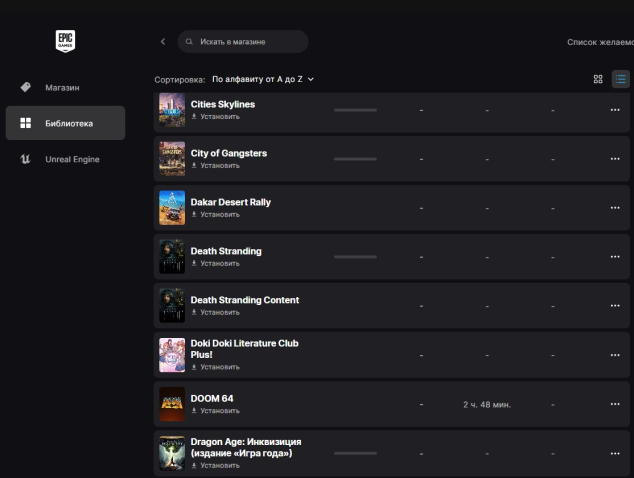Open City of Gangsters three-dot menu
Image resolution: width=634 pixels, height=478 pixels.
pyautogui.click(x=615, y=159)
